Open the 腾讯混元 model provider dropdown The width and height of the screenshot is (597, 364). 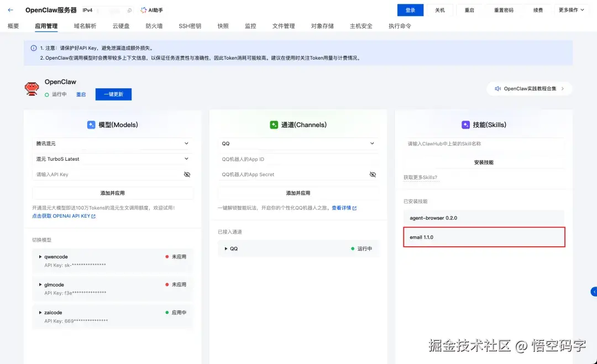[112, 143]
